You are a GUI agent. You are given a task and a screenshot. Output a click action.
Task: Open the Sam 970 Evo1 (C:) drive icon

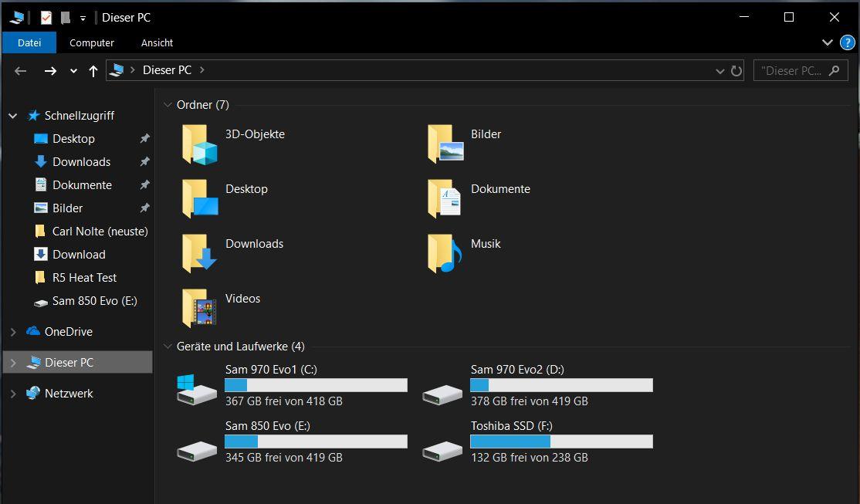pyautogui.click(x=197, y=390)
